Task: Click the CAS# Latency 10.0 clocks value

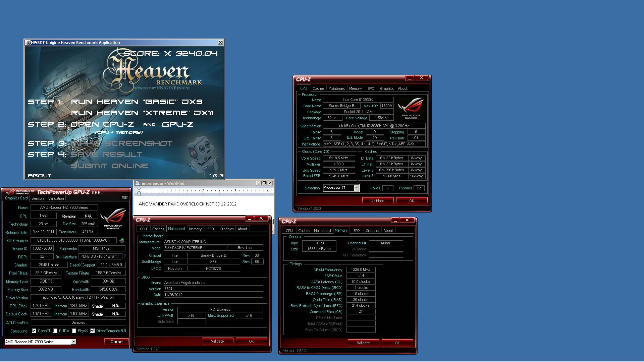Action: 361,282
